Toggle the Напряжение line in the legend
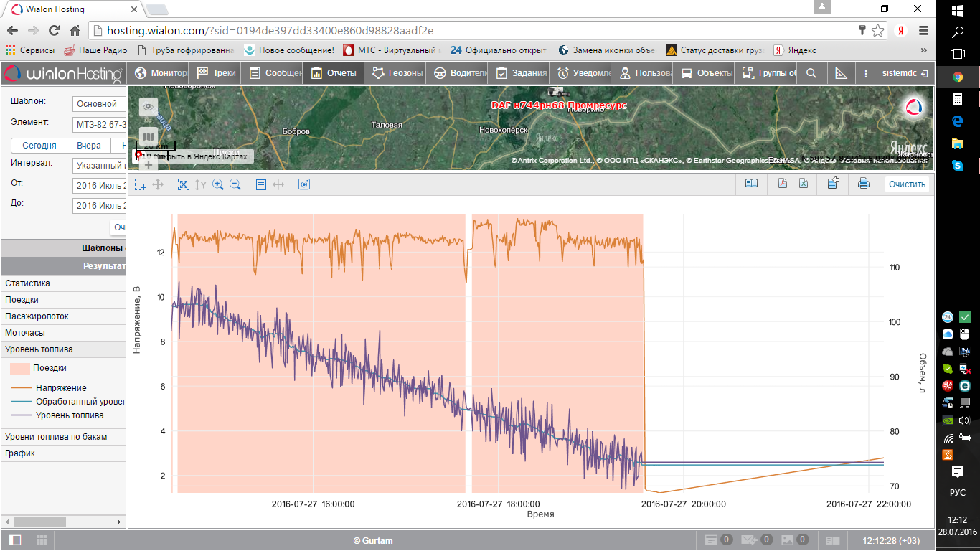The width and height of the screenshot is (980, 551). point(61,388)
